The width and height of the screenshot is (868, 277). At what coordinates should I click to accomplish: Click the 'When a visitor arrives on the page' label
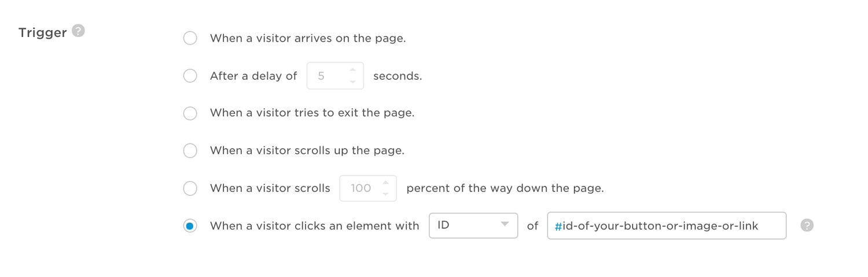[308, 39]
